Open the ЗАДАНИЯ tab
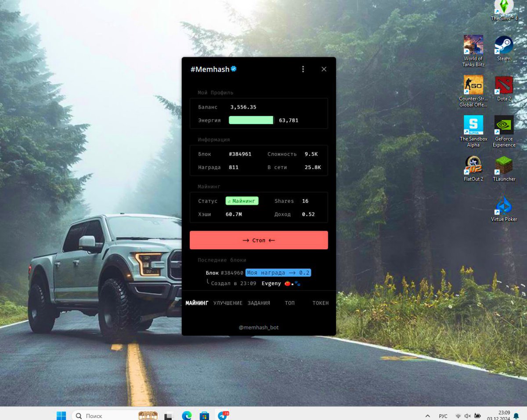Image resolution: width=527 pixels, height=420 pixels. (259, 303)
